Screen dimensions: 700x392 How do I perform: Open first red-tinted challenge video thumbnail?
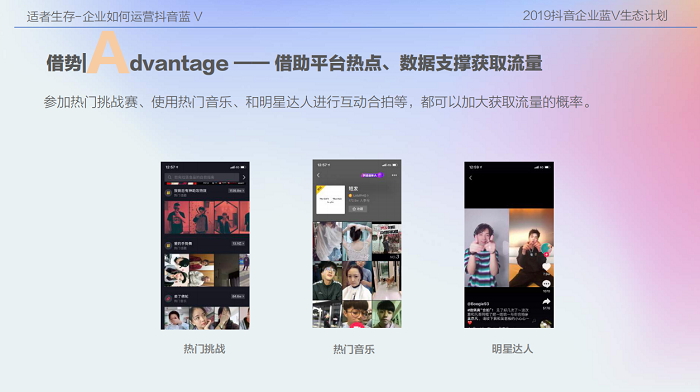[177, 217]
